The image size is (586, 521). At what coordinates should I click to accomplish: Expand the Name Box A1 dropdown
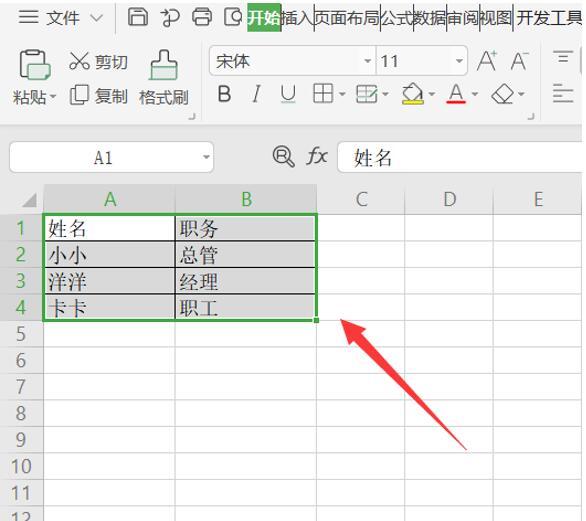click(x=206, y=157)
